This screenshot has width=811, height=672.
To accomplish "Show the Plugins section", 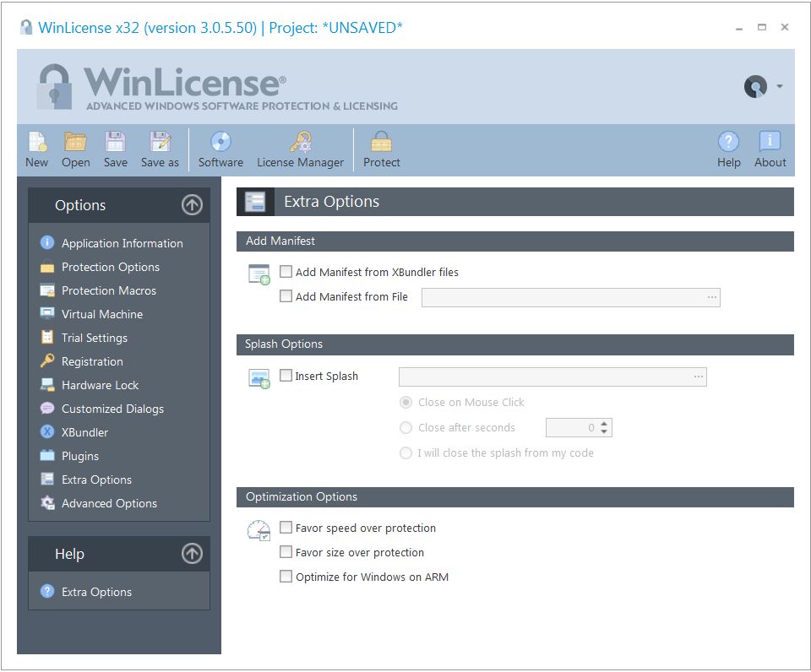I will click(80, 456).
